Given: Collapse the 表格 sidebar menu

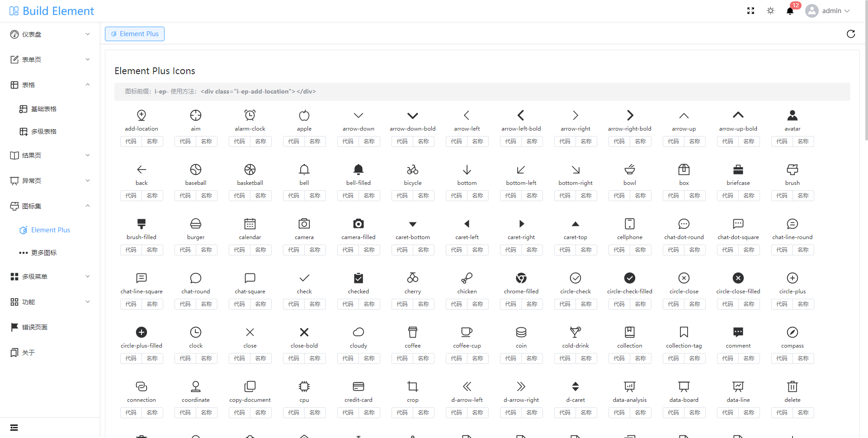Looking at the screenshot, I should pos(50,85).
